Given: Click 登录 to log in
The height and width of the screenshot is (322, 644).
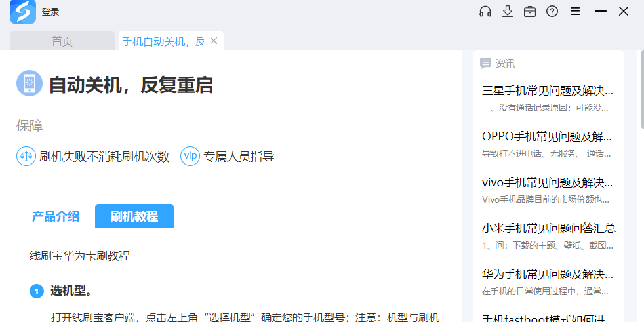Looking at the screenshot, I should (50, 12).
